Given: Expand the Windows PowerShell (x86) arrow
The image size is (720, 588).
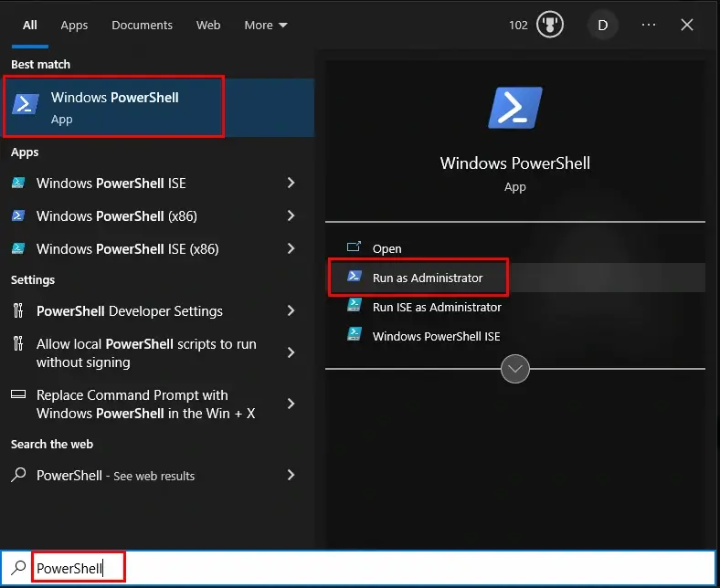Looking at the screenshot, I should (291, 215).
